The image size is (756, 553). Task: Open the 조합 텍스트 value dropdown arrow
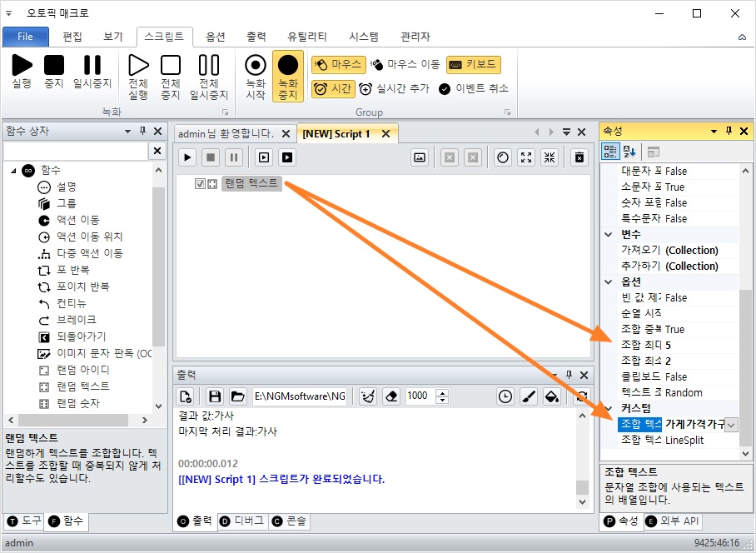731,425
